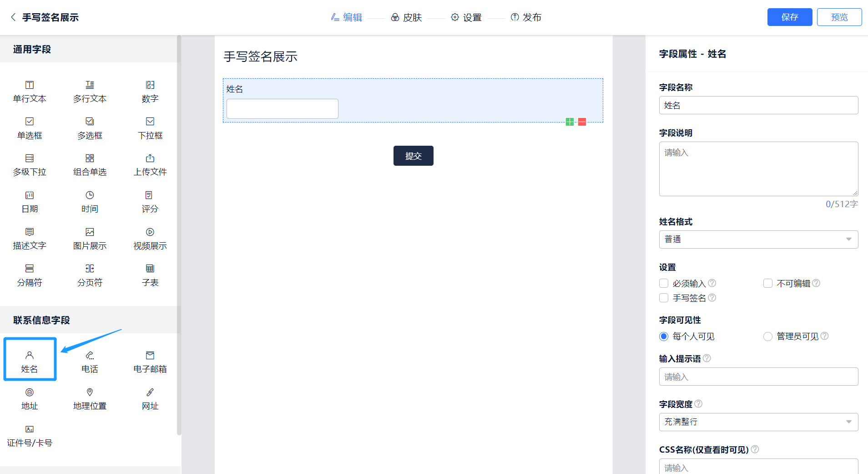
Task: Go back using the arrow beside 手写签名展示
Action: (13, 17)
